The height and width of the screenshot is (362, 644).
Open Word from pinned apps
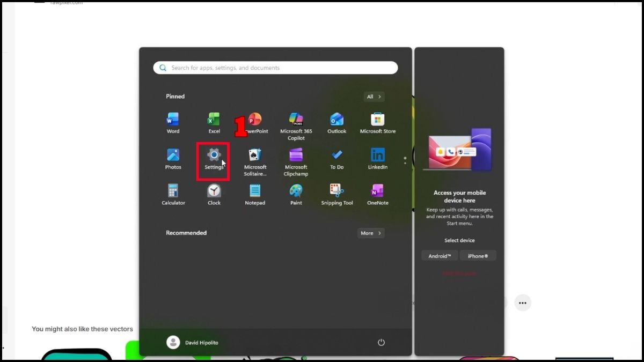[173, 123]
